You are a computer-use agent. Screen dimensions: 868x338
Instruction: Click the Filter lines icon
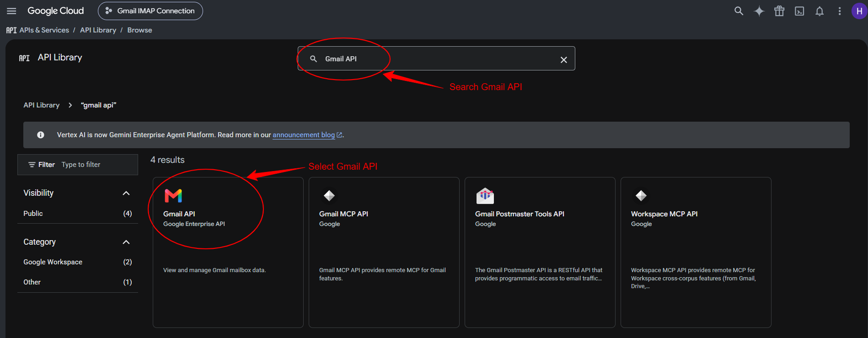(x=32, y=165)
